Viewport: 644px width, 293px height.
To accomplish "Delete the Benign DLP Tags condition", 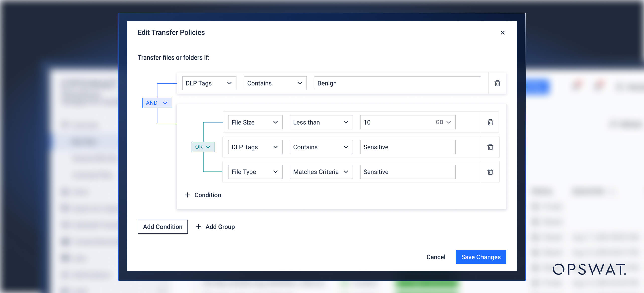I will coord(497,83).
